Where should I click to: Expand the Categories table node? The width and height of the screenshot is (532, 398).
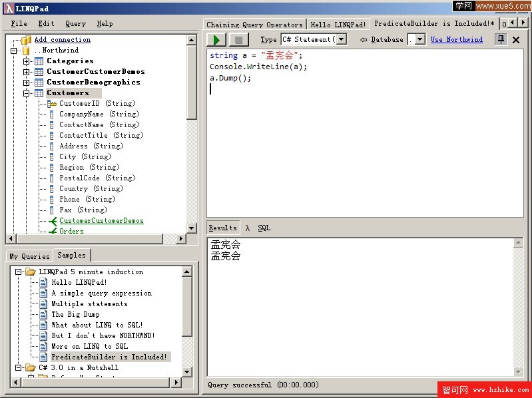[26, 61]
